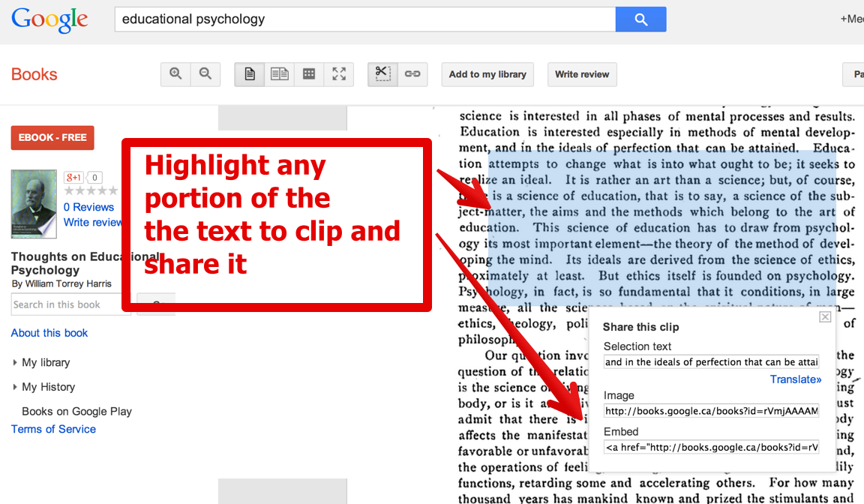
Task: Switch to single page view
Action: pyautogui.click(x=250, y=74)
